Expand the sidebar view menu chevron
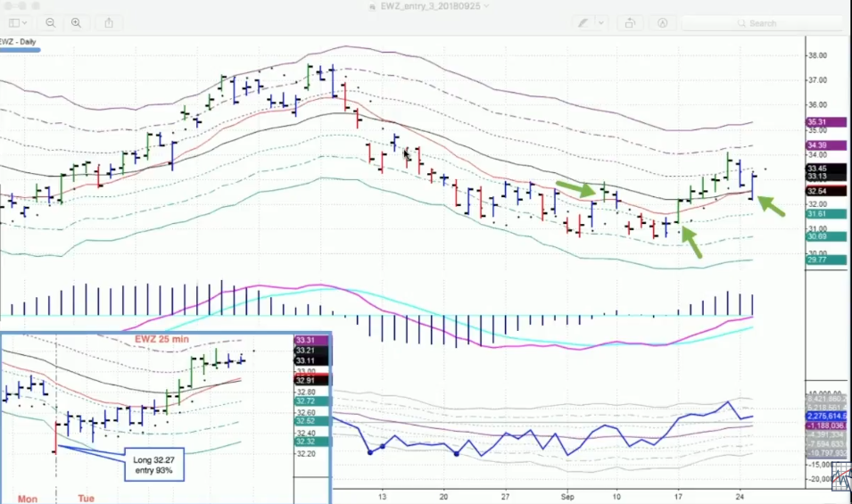The height and width of the screenshot is (504, 852). pyautogui.click(x=25, y=22)
